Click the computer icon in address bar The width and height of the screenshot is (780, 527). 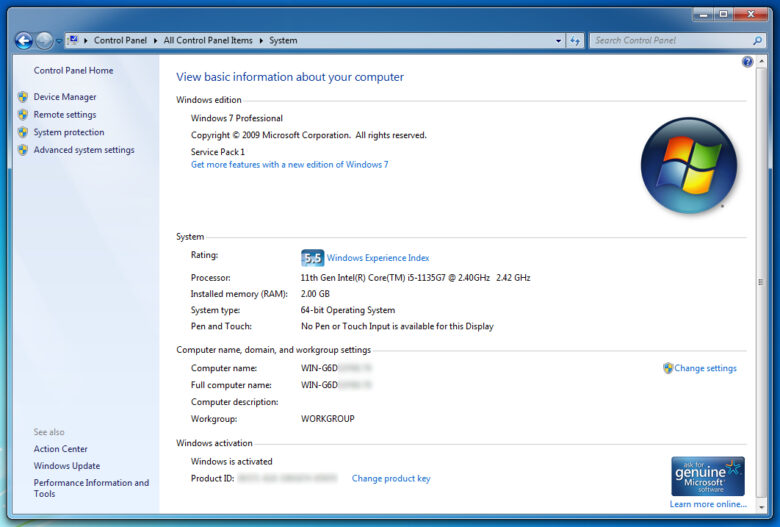[73, 40]
